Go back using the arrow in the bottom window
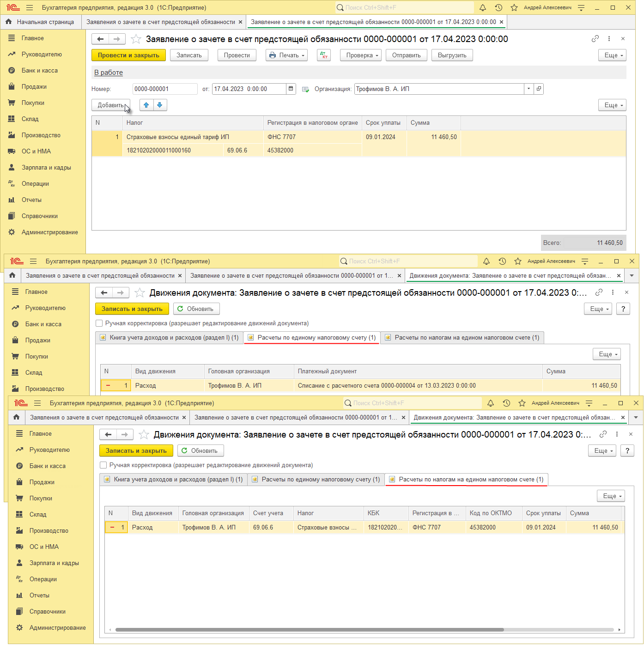 108,435
